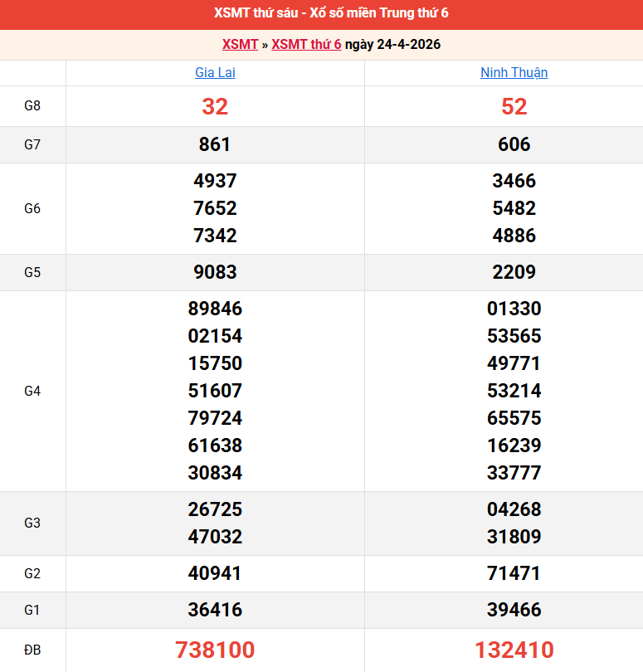Click the date text ngày 24-4-2026
Screen dimensions: 643x672
pyautogui.click(x=392, y=45)
